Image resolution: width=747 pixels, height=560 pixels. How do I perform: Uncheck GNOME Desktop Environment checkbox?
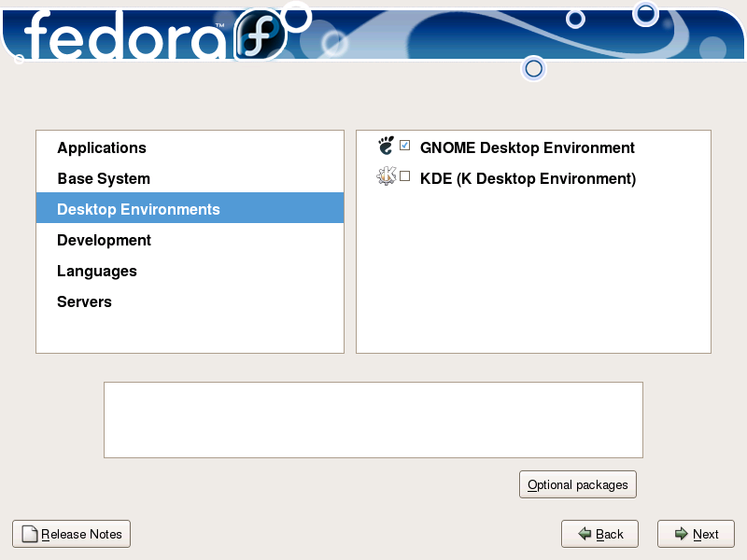(405, 146)
